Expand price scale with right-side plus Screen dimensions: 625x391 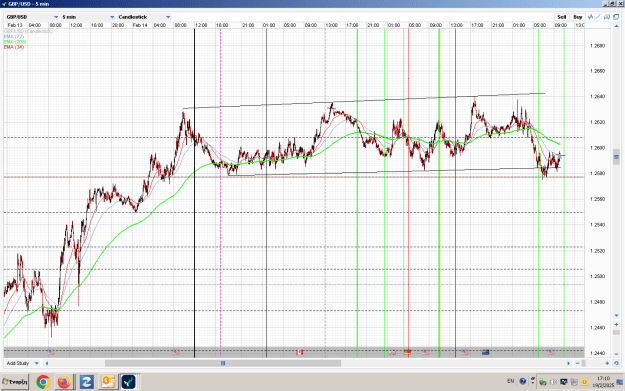click(616, 325)
